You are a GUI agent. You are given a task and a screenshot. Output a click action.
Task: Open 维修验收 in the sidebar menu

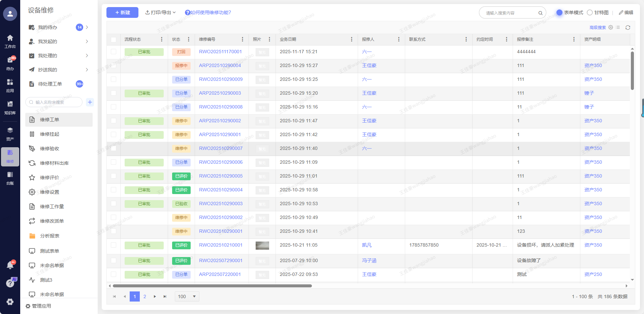[x=50, y=149]
